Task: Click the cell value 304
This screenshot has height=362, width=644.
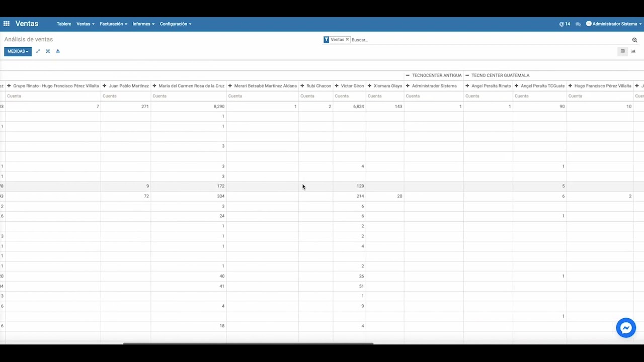Action: (x=220, y=196)
